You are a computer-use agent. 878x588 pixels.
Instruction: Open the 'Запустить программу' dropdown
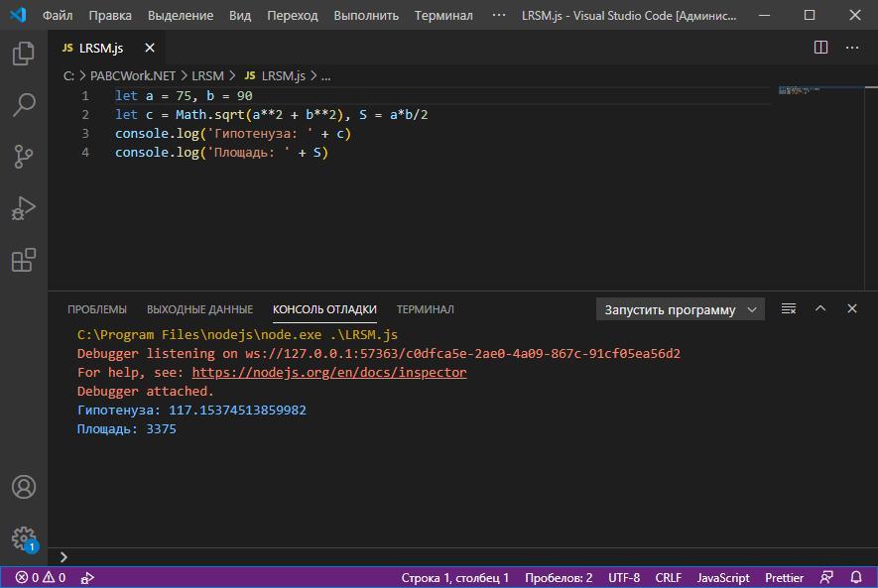pyautogui.click(x=681, y=309)
